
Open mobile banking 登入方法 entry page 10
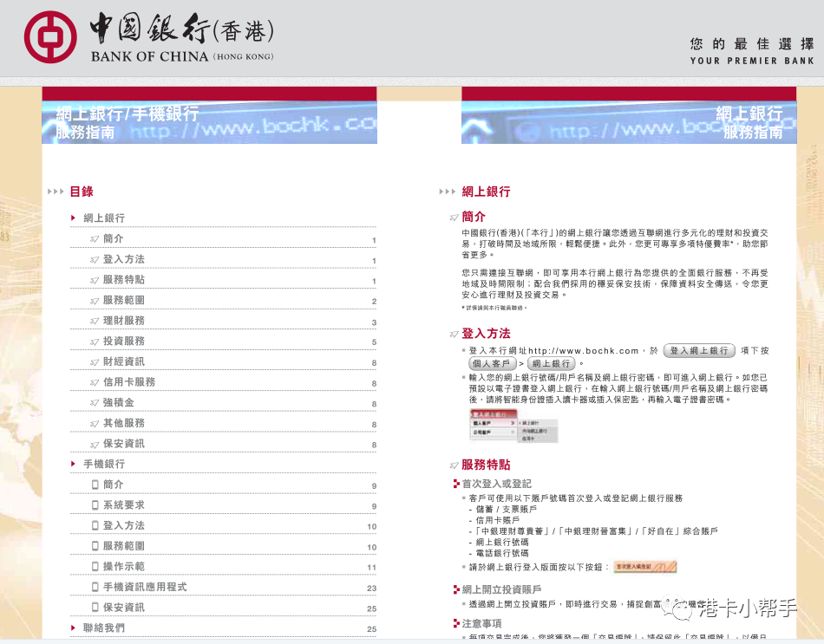coord(223,525)
